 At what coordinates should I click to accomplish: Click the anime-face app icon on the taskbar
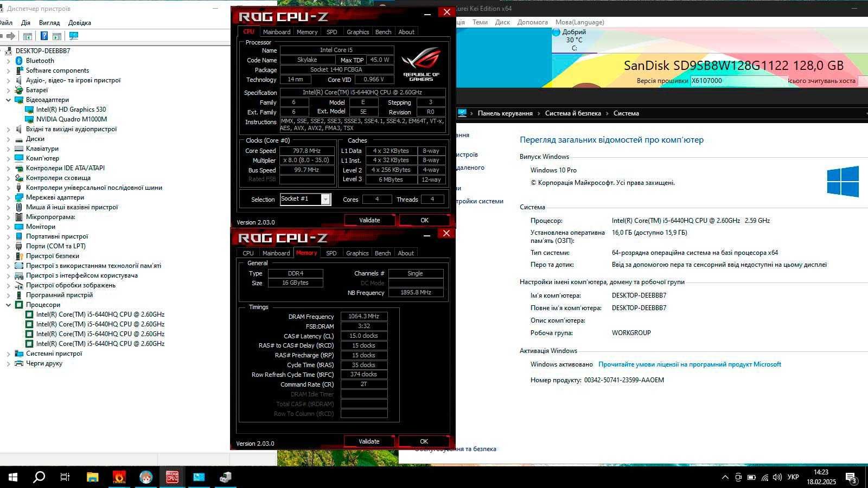coord(145,477)
